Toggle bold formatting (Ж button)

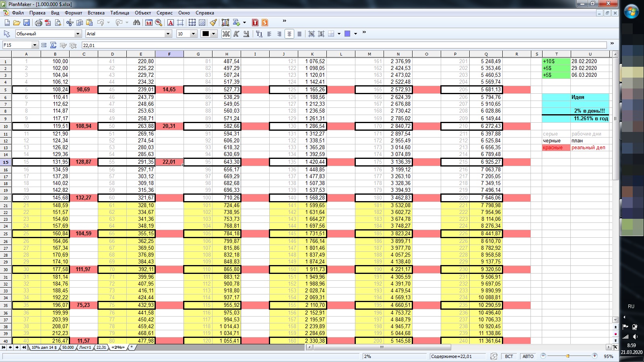pos(226,34)
